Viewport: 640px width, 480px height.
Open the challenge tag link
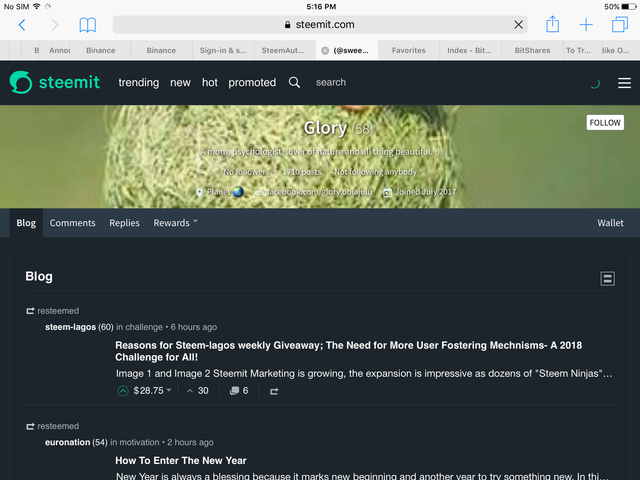[x=144, y=327]
